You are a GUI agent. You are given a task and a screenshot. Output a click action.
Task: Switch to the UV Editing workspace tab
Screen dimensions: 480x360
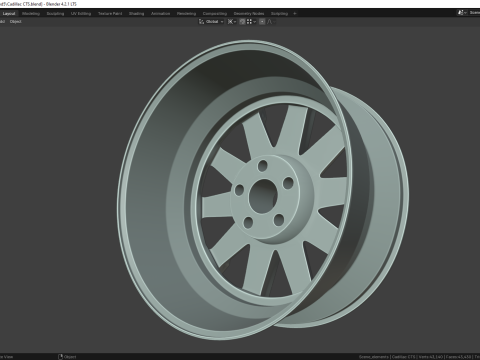(x=81, y=14)
